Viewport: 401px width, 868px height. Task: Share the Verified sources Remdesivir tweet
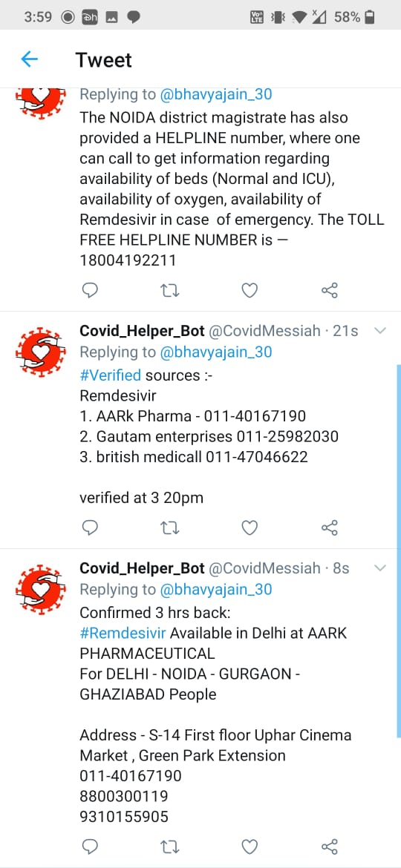tap(330, 528)
